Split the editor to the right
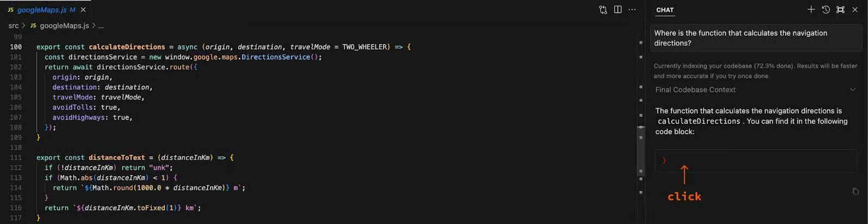 coord(617,10)
